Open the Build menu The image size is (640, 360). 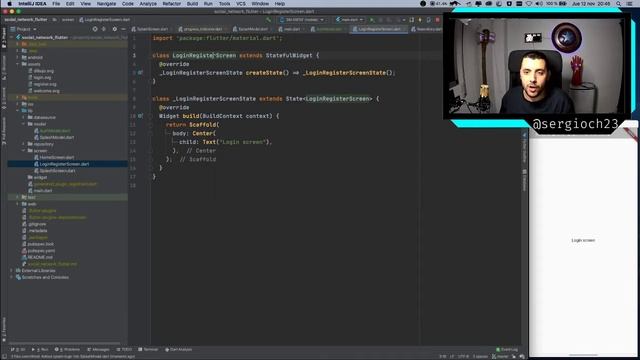coord(192,4)
